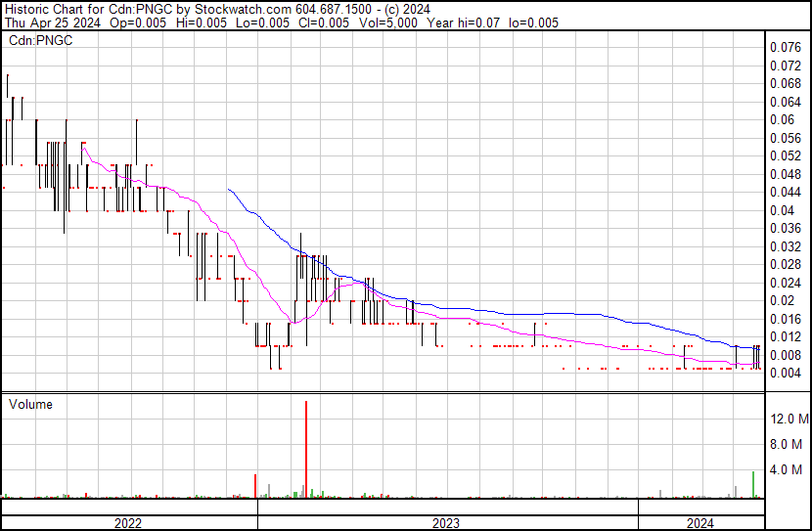
Task: Click the magenta moving average line start
Action: pyautogui.click(x=82, y=145)
